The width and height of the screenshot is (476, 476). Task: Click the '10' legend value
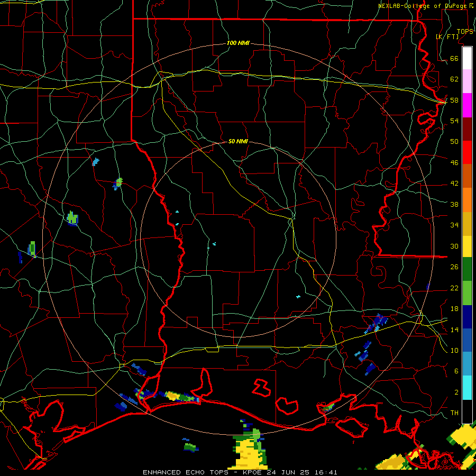coord(454,350)
